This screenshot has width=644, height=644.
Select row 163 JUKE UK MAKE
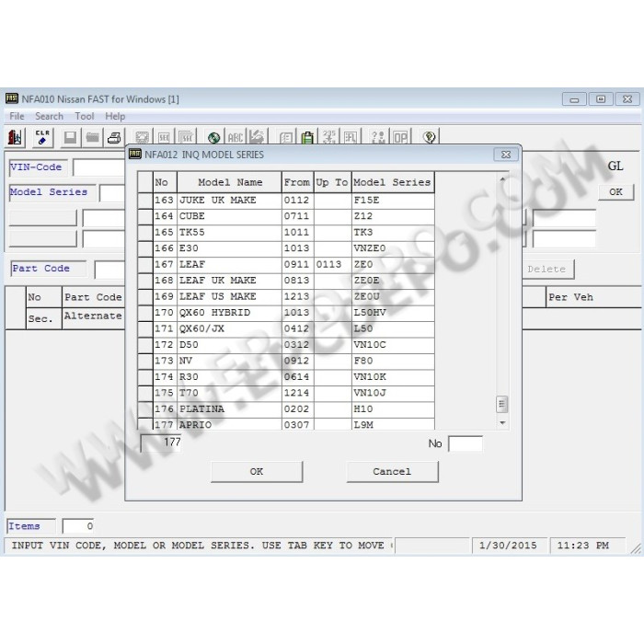pos(286,201)
